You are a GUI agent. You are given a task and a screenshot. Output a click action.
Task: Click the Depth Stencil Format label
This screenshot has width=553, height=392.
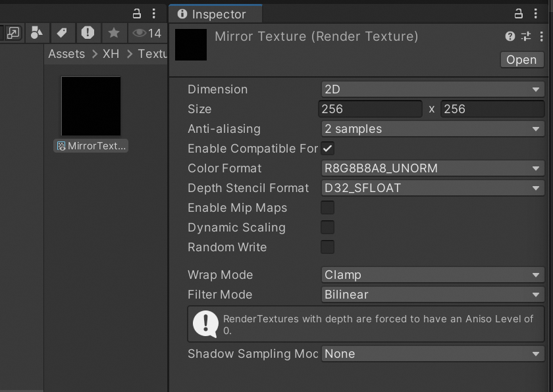pyautogui.click(x=248, y=188)
